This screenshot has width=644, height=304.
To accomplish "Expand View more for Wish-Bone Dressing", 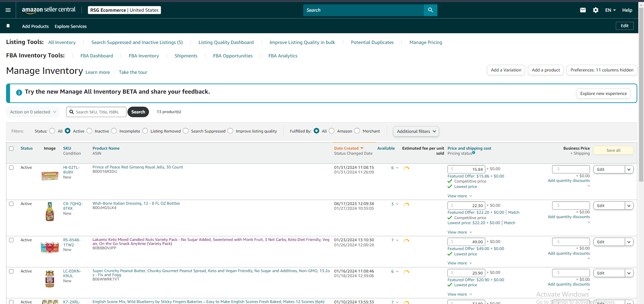I will pos(460,232).
